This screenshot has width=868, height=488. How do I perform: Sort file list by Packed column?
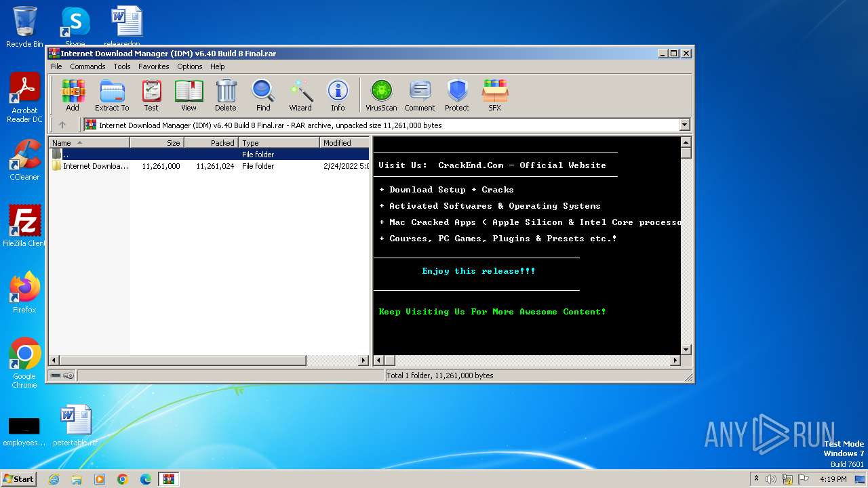pyautogui.click(x=211, y=142)
